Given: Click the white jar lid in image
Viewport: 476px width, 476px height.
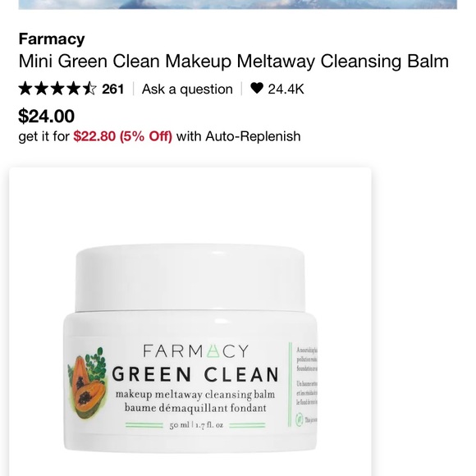Looking at the screenshot, I should 190,277.
